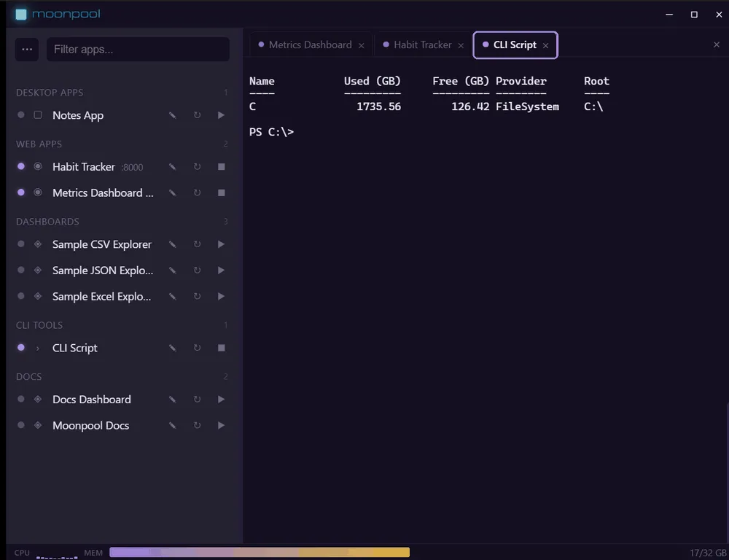Restart the CLI Script tool
729x560 pixels.
197,348
